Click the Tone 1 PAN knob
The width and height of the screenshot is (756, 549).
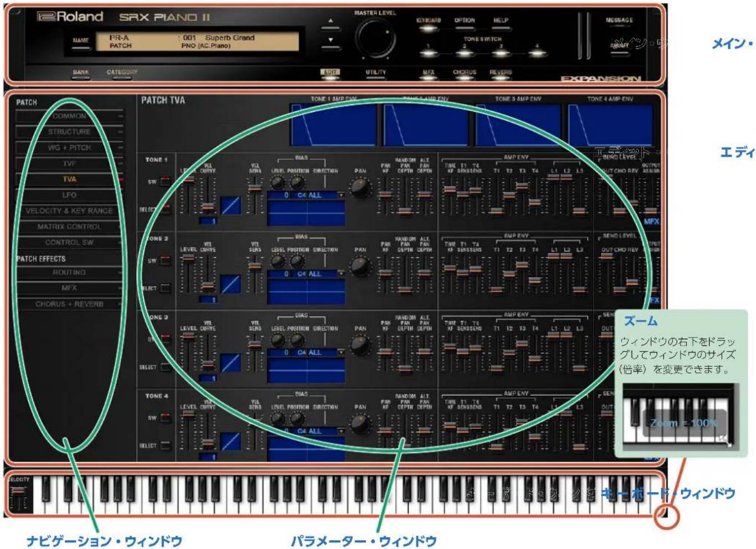[x=361, y=188]
